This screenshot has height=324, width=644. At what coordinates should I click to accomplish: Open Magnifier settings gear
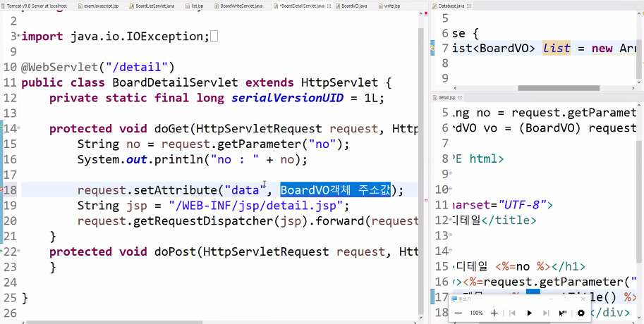581,313
